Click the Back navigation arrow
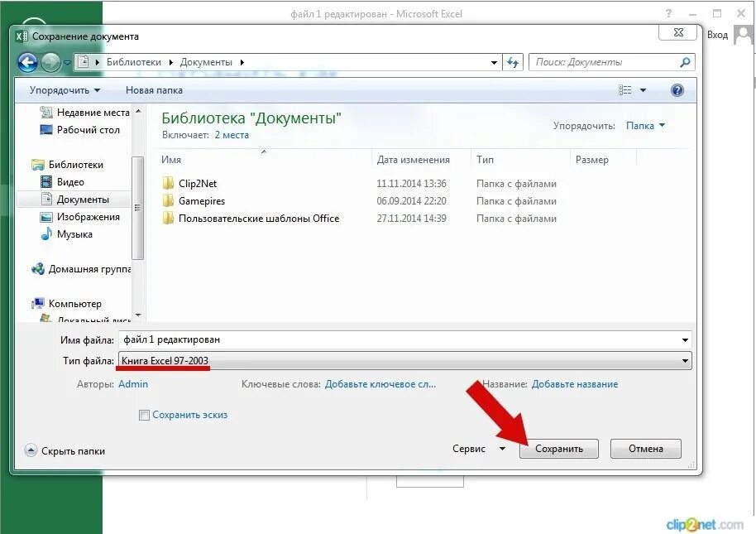Image resolution: width=756 pixels, height=534 pixels. pos(27,62)
